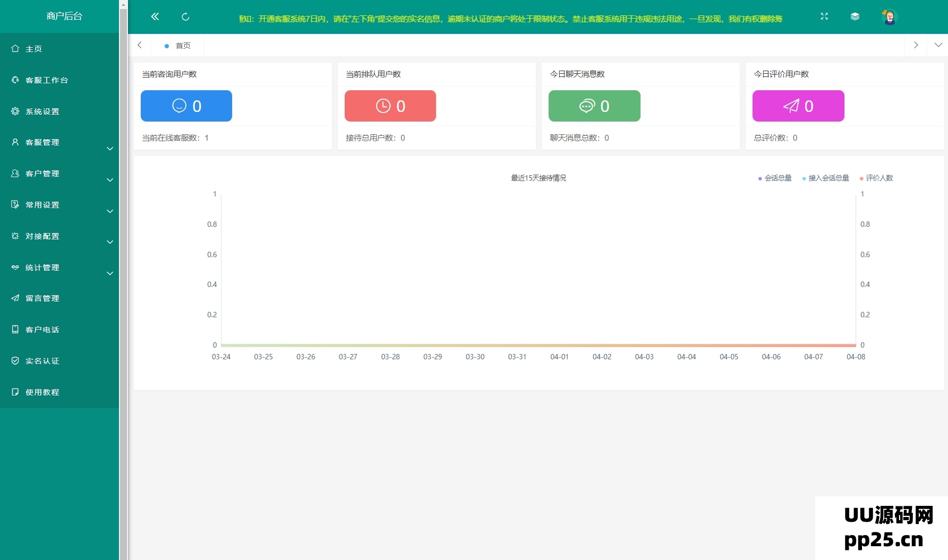Click the sidebar vertical scrollbar
The width and height of the screenshot is (948, 560).
click(x=123, y=265)
